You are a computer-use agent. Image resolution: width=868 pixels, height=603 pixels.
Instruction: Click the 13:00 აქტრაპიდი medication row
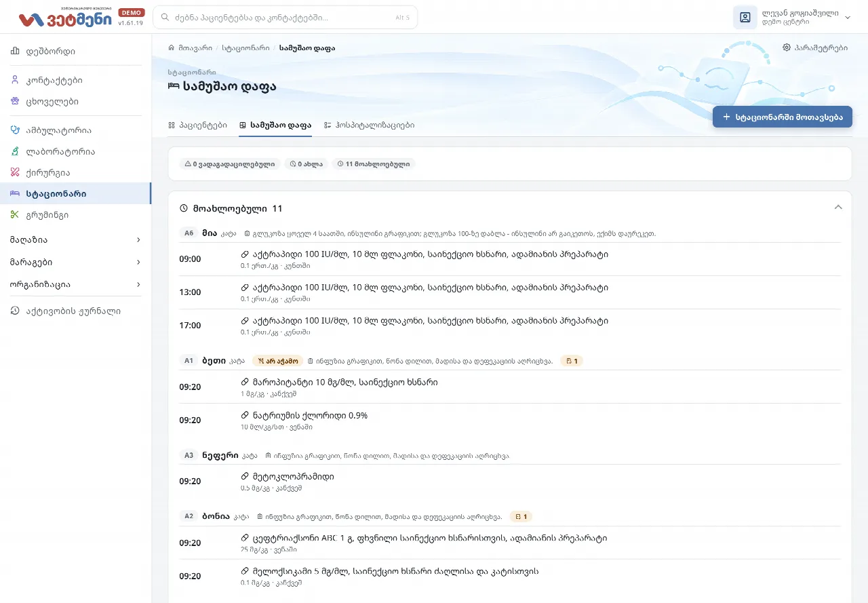click(509, 292)
